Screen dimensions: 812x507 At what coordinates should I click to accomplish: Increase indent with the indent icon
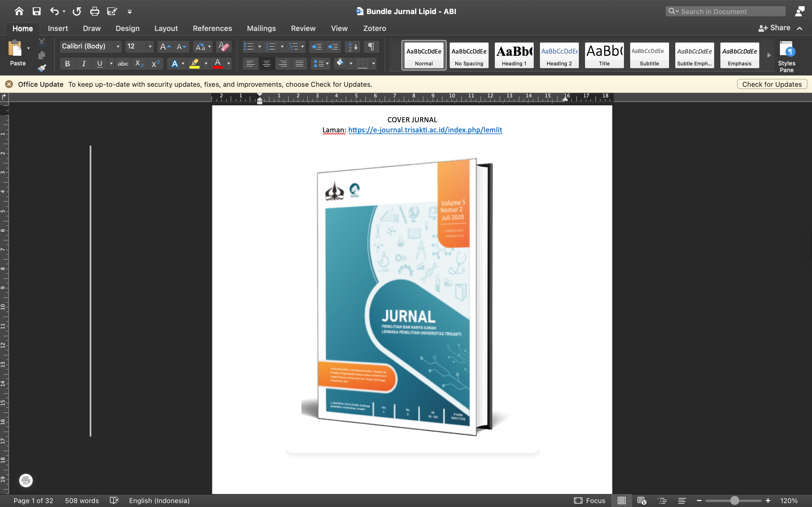(x=333, y=46)
